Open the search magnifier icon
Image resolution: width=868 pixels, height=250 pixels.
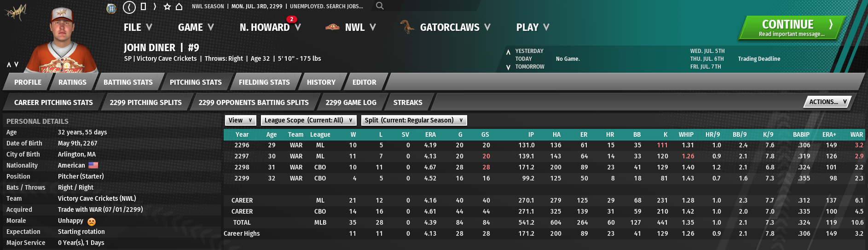(x=379, y=6)
